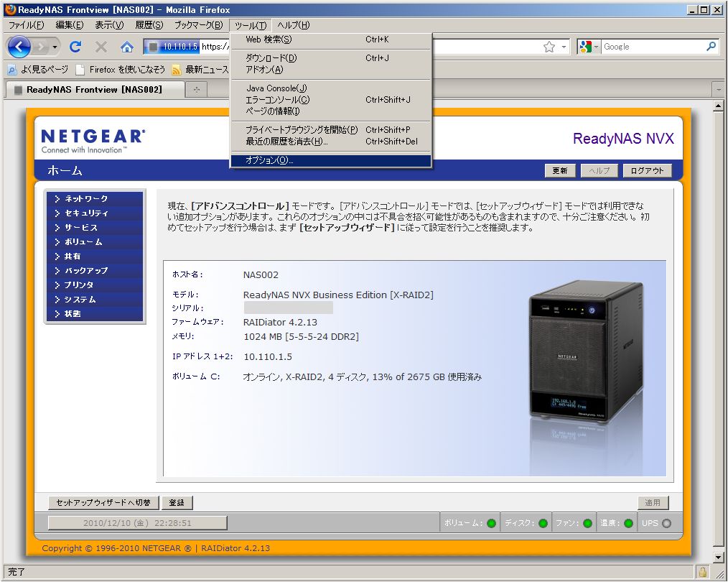Click the stop loading X icon
This screenshot has width=728, height=582.
tap(101, 47)
